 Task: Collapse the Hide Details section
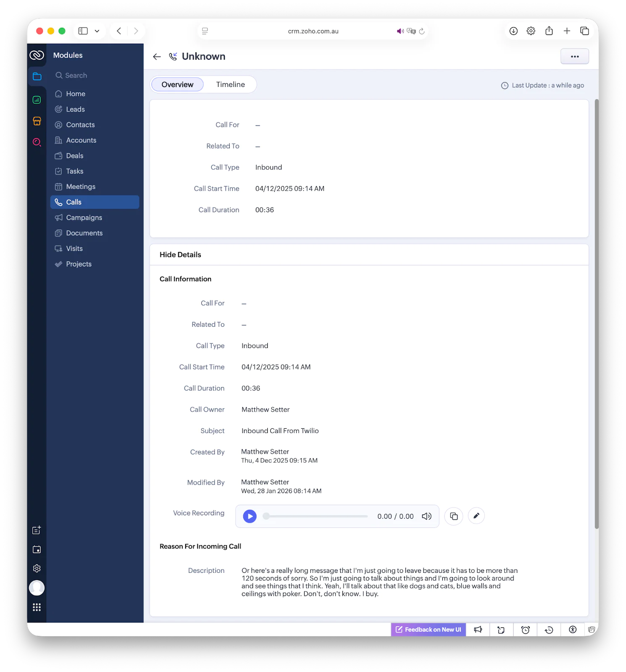pyautogui.click(x=180, y=255)
